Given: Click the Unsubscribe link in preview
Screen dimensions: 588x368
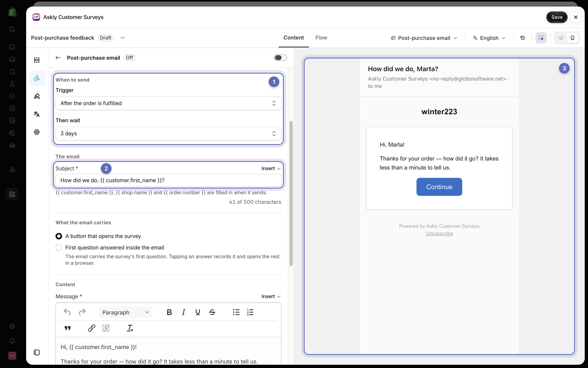Looking at the screenshot, I should tap(439, 233).
